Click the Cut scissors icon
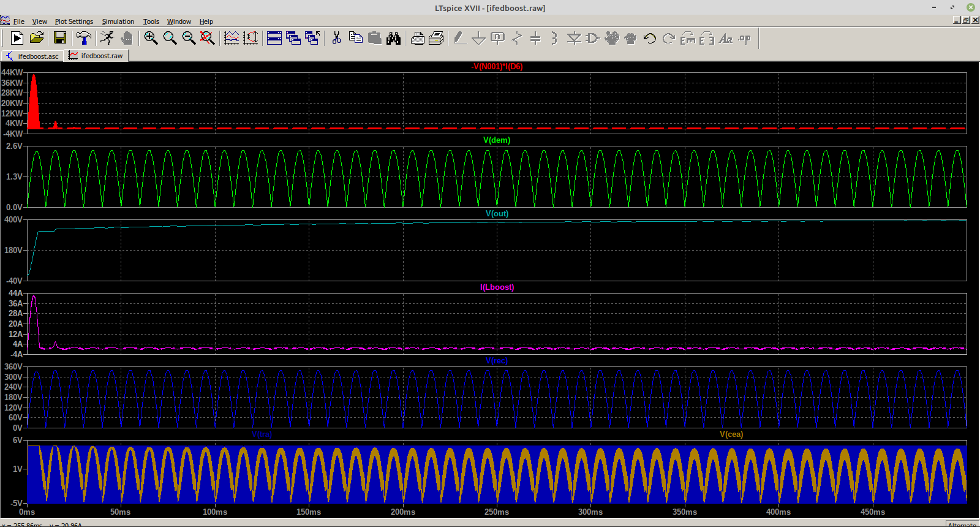 [336, 38]
